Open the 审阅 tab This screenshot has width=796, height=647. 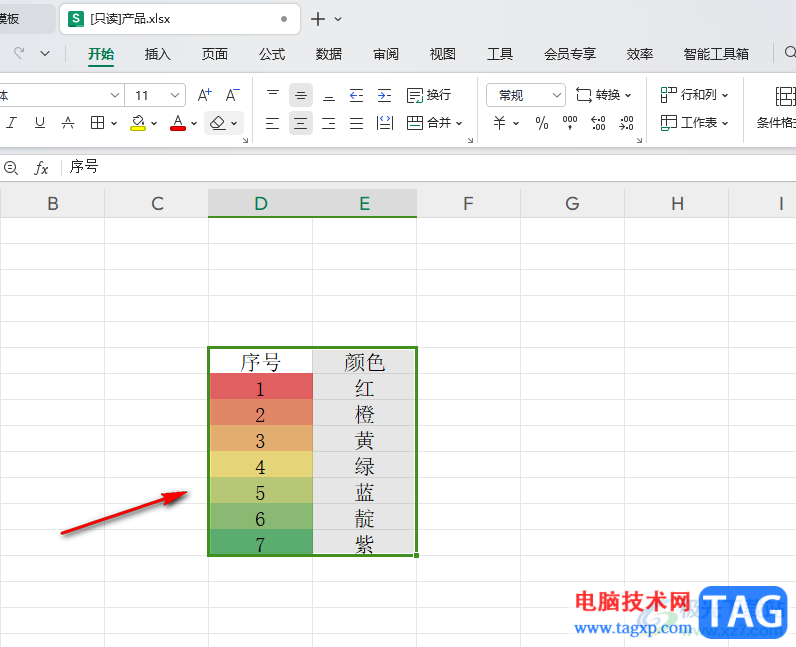pos(386,54)
